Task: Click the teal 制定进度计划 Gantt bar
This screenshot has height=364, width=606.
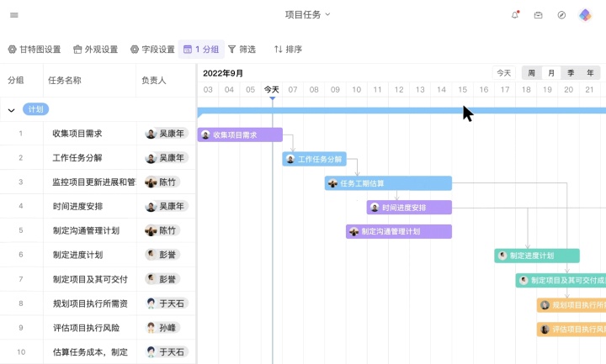Action: (x=536, y=256)
